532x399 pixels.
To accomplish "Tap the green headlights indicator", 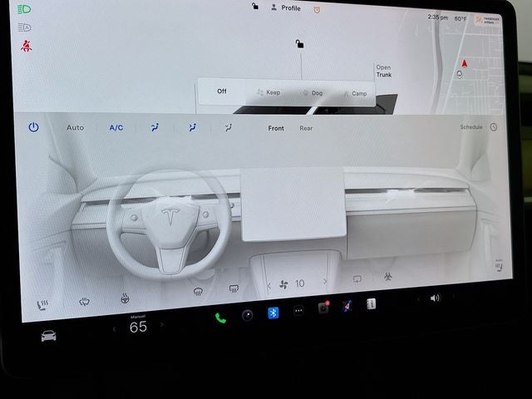I will (x=24, y=9).
